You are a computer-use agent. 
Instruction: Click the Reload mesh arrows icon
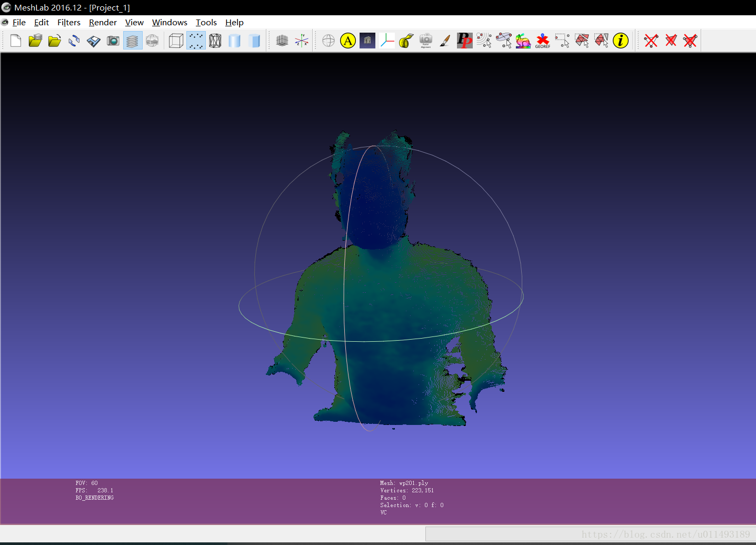pos(74,41)
